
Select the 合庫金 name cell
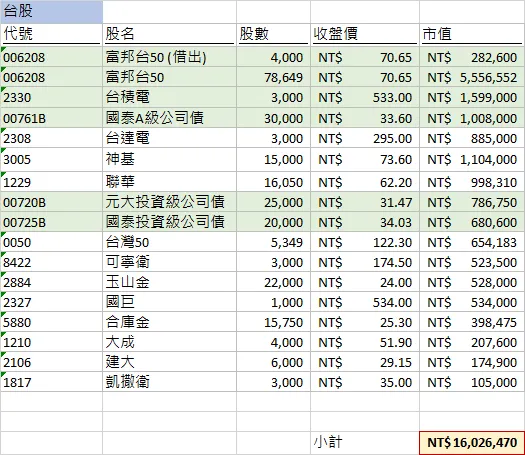(169, 322)
